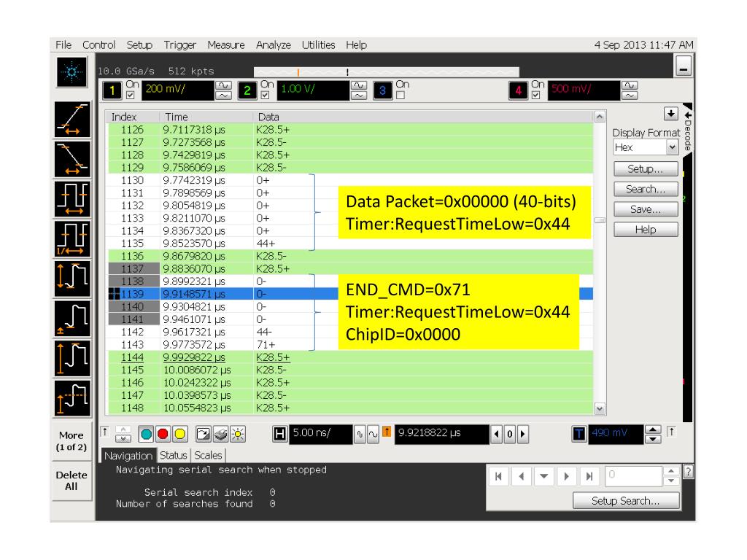
Task: Click the printer icon in bottom toolbar
Action: point(220,434)
